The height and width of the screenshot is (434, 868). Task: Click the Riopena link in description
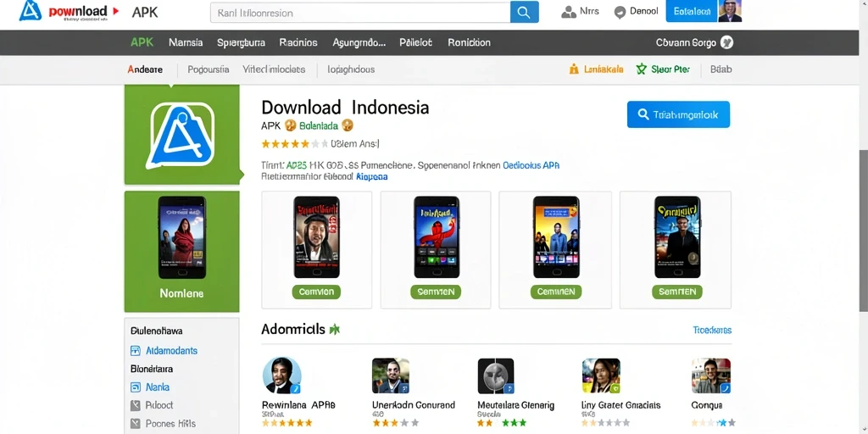371,177
